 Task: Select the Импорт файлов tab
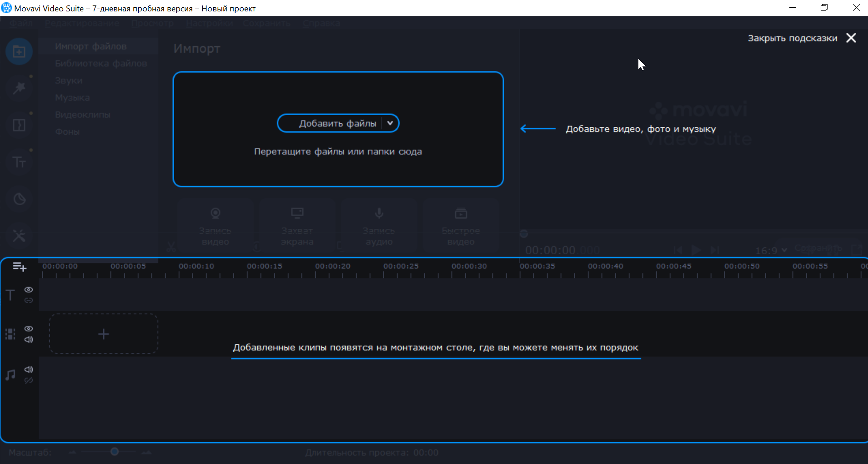[x=99, y=46]
